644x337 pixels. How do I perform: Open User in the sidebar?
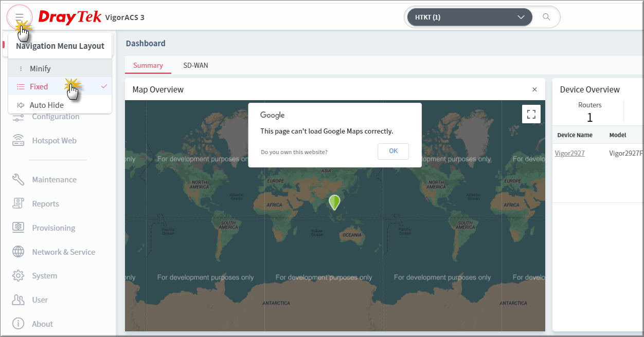(x=40, y=299)
